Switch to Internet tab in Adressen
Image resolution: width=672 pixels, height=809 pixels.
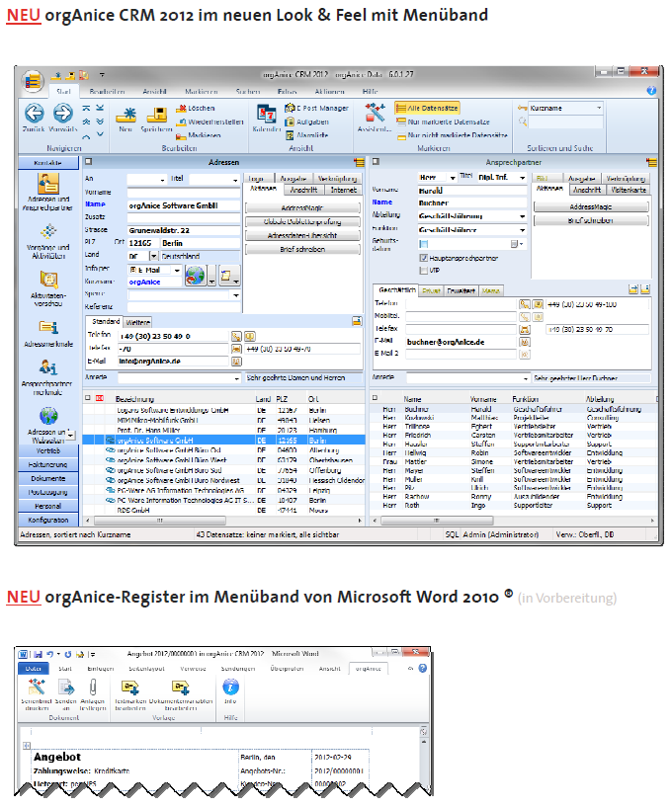[x=343, y=190]
